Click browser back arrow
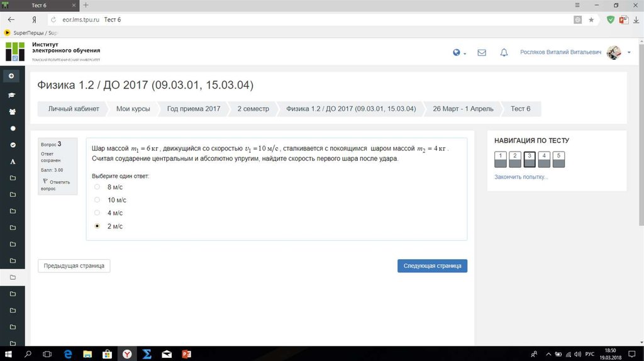644x361 pixels. click(11, 19)
